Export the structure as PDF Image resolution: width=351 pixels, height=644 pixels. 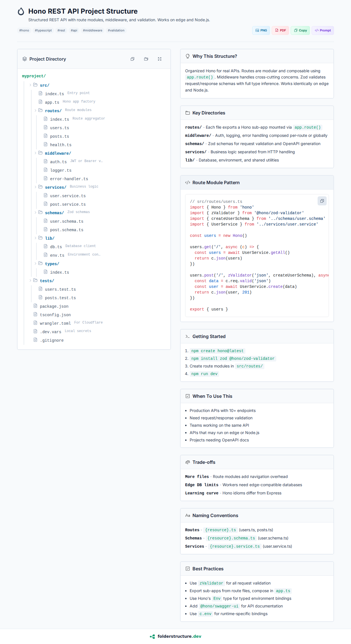pyautogui.click(x=280, y=30)
